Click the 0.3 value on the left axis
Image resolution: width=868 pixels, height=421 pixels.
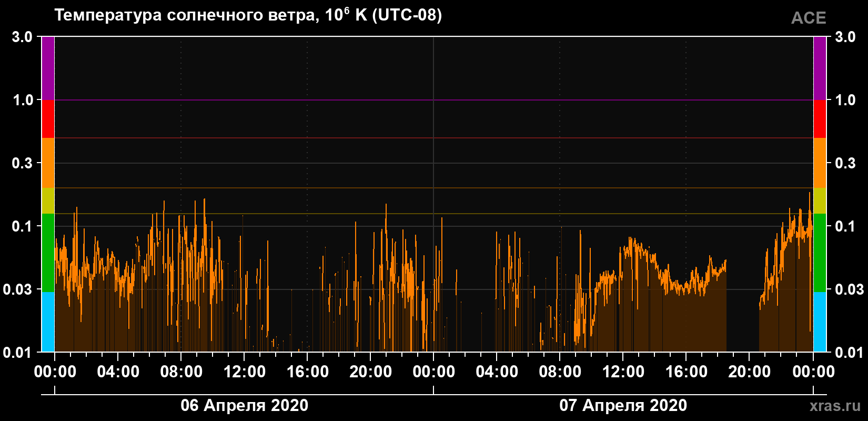(x=22, y=163)
